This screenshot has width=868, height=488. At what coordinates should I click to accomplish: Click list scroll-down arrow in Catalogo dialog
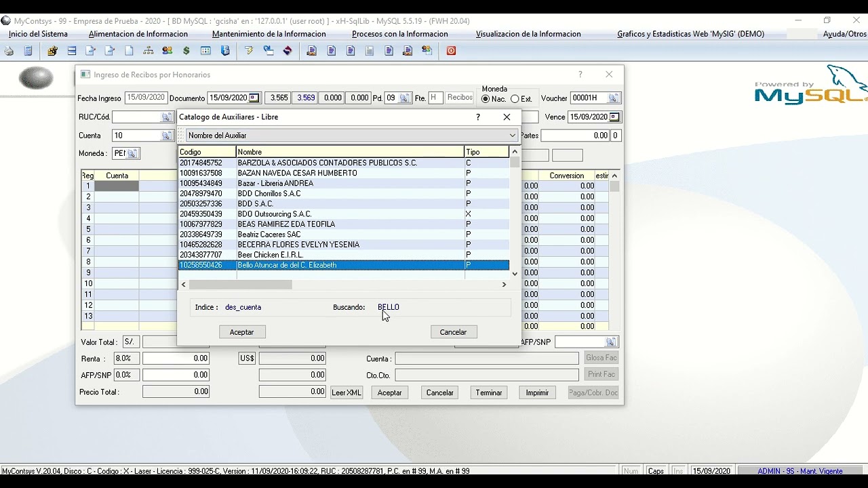pos(515,274)
